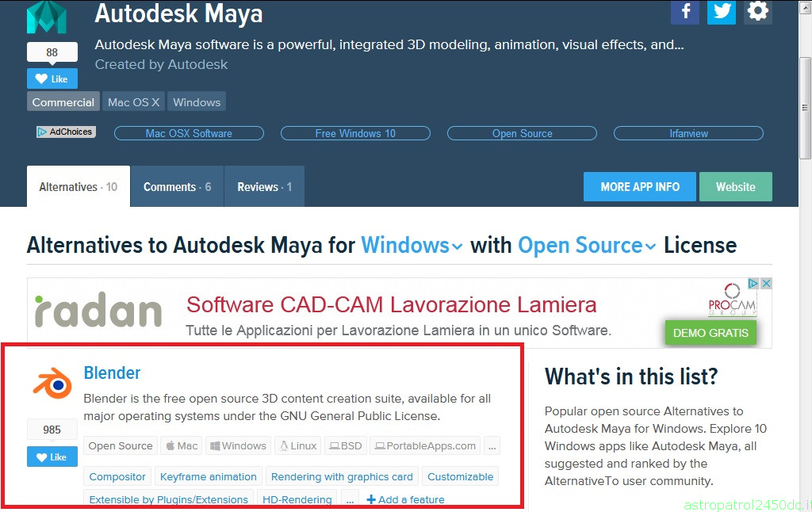Select the Customizable feature tag
Screen dimensions: 812x512
coord(461,476)
